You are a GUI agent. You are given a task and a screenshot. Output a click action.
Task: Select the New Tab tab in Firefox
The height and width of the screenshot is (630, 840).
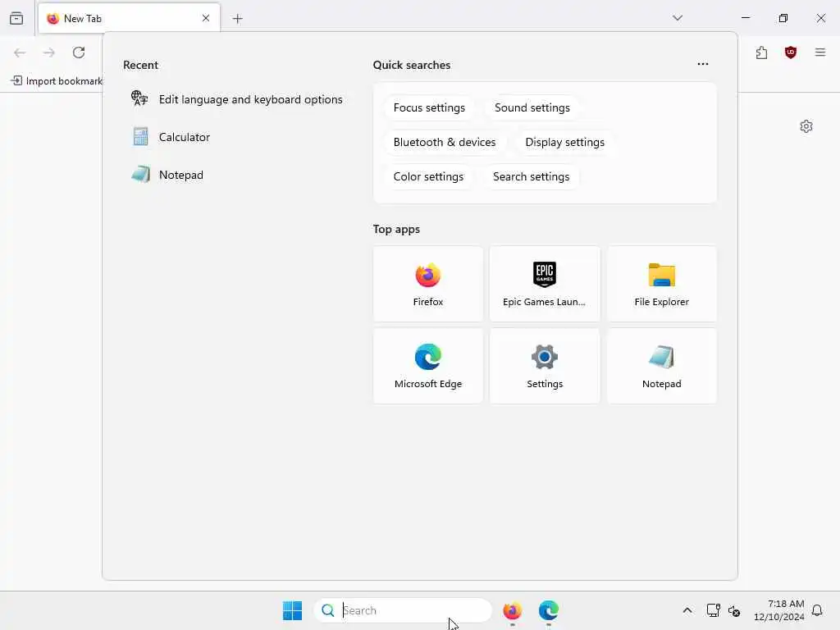[129, 18]
